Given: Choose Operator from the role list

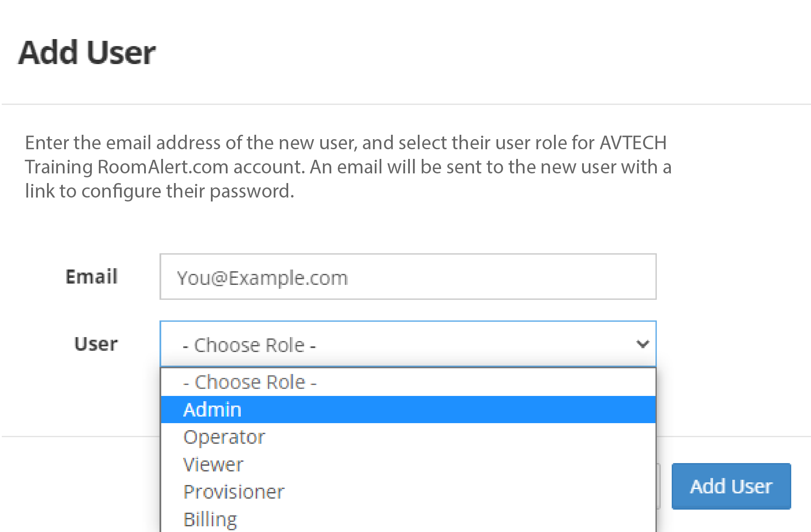Looking at the screenshot, I should click(x=224, y=437).
